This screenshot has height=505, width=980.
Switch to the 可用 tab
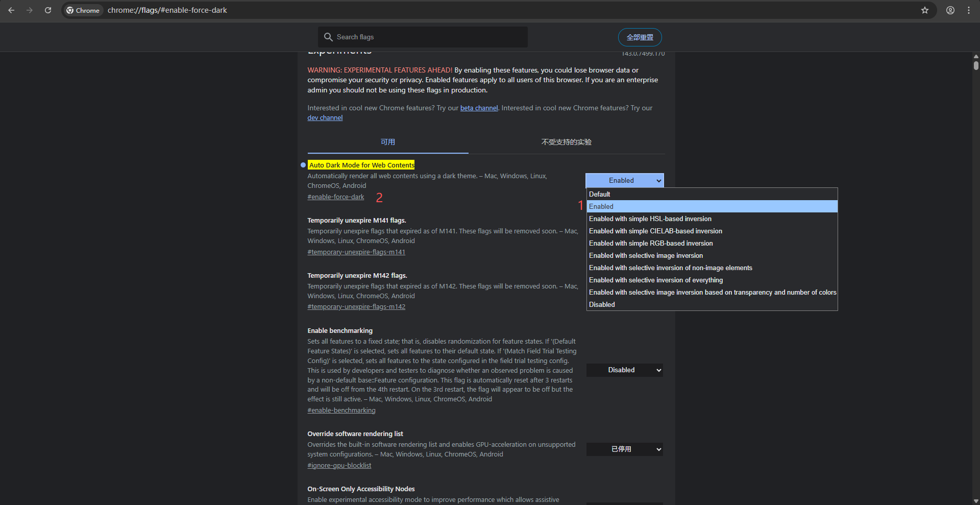(x=388, y=142)
